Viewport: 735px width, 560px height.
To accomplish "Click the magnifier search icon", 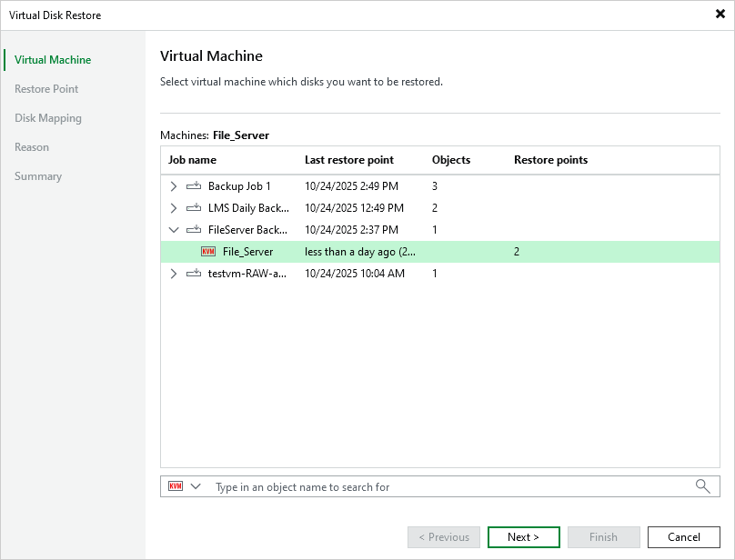I will tap(702, 485).
